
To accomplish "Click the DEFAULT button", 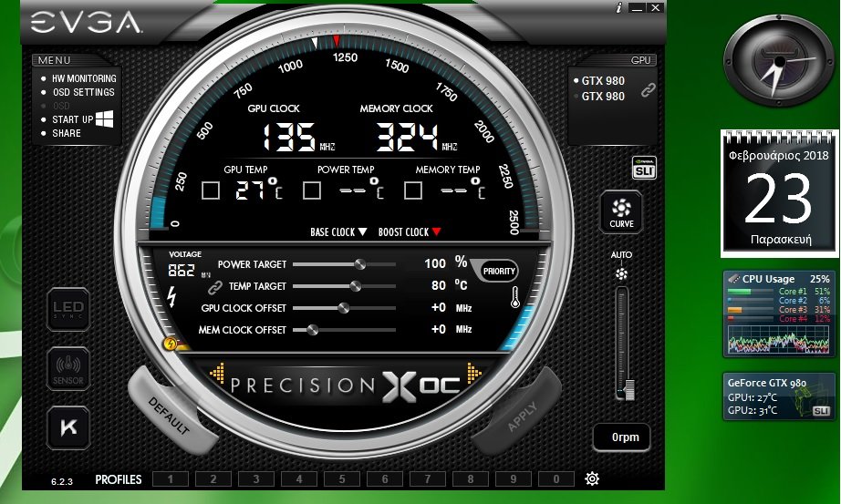I will tap(171, 412).
